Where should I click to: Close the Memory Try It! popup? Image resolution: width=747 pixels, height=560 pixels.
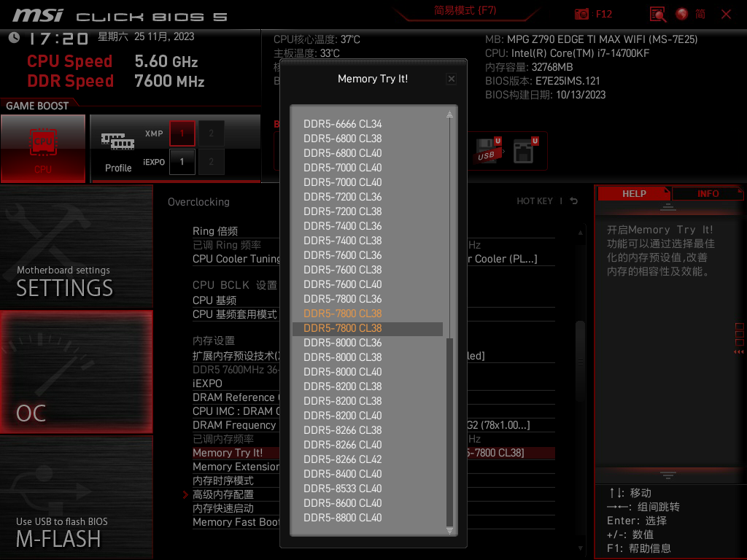coord(451,79)
